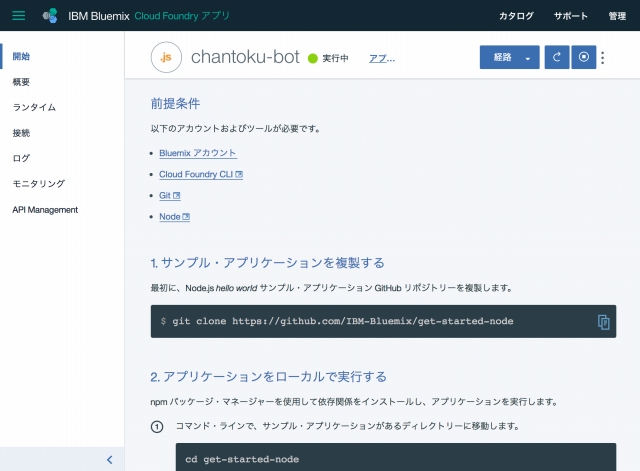Viewport: 640px width, 471px height.
Task: Open サポート in the top bar
Action: [570, 16]
